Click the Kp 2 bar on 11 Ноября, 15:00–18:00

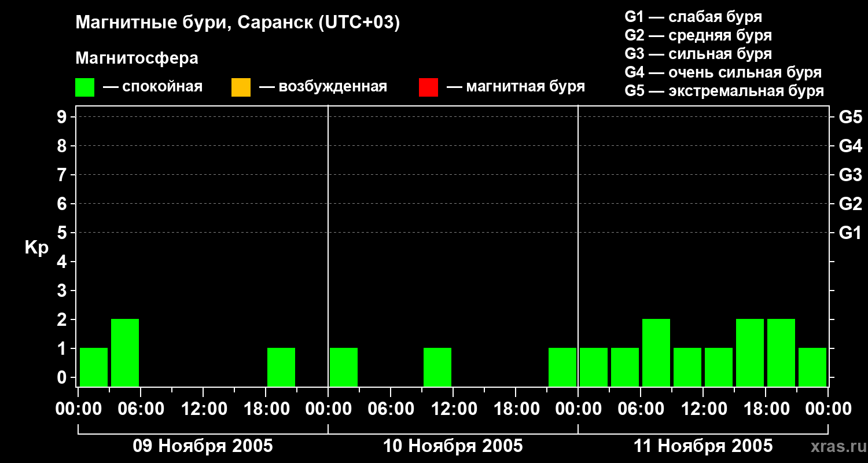click(x=750, y=352)
